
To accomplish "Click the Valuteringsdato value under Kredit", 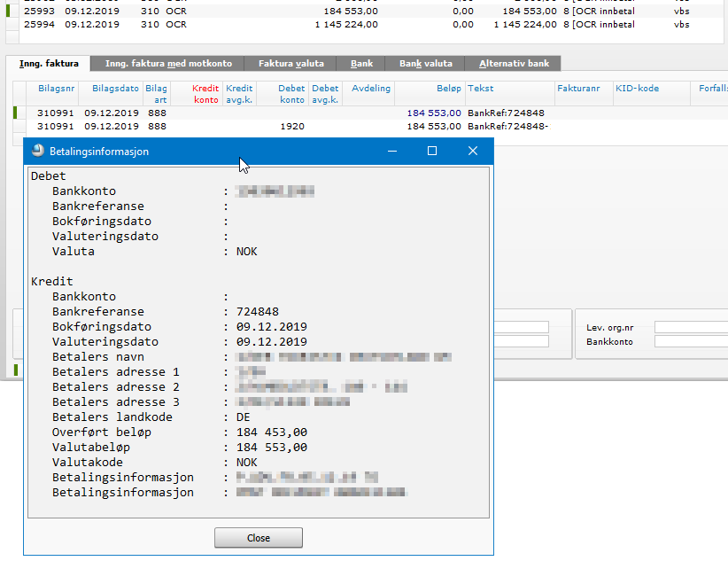I will (x=272, y=341).
